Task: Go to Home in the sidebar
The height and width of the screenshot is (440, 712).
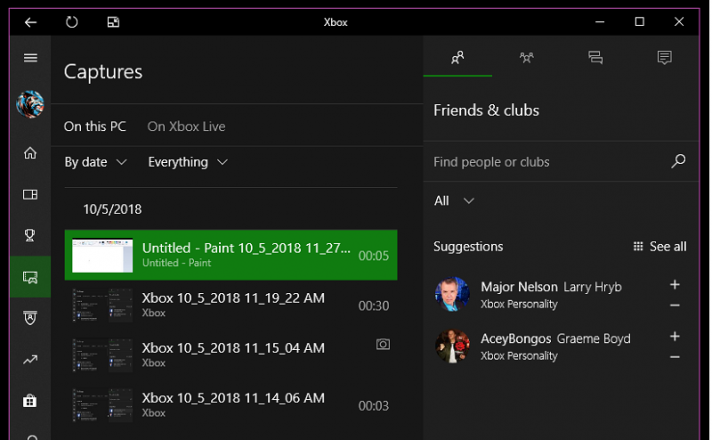Action: [30, 153]
